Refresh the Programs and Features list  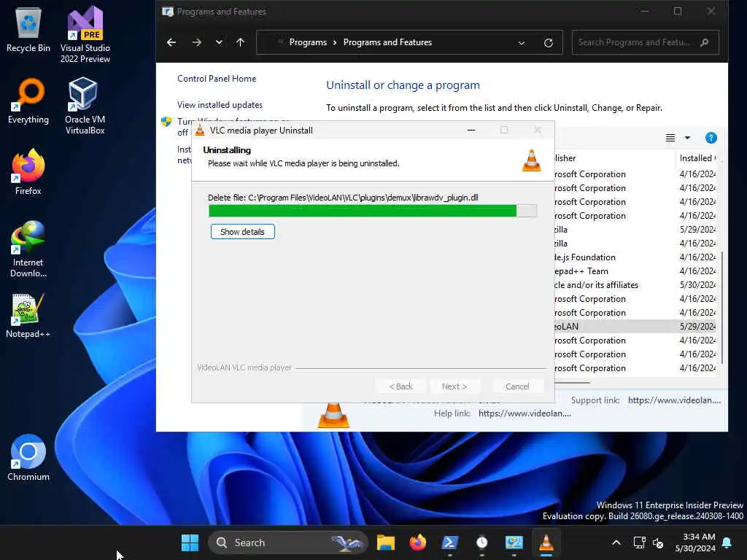coord(549,43)
